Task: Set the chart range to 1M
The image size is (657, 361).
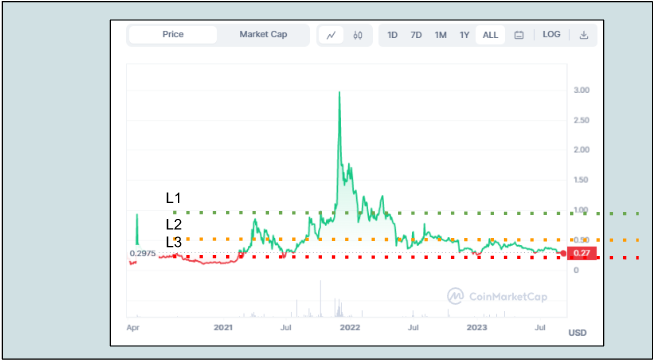Action: pos(440,35)
